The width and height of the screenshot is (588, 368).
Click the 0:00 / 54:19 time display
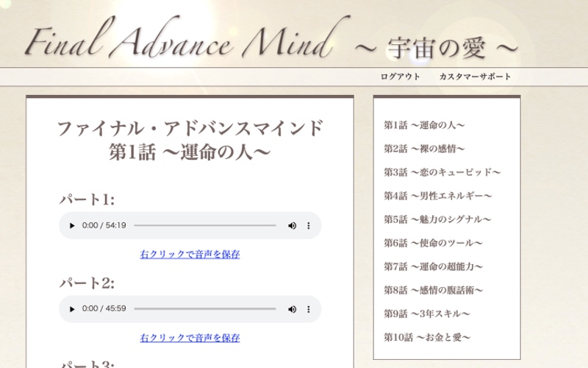pos(104,225)
